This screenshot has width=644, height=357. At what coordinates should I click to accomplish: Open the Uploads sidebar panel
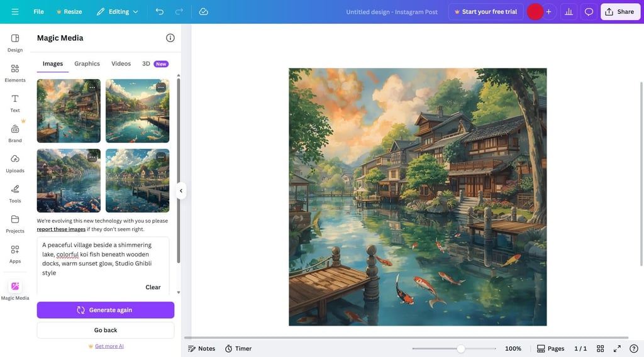click(15, 163)
